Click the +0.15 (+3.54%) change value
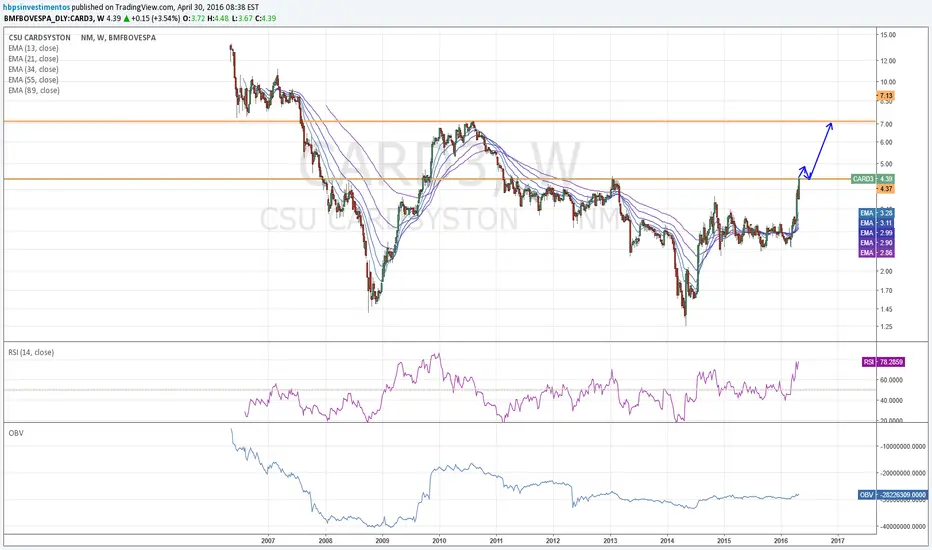932x550 pixels. (x=156, y=18)
